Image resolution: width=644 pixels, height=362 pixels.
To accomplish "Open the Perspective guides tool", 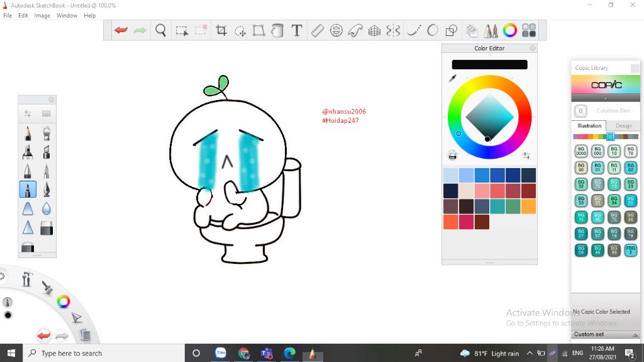I will (374, 30).
